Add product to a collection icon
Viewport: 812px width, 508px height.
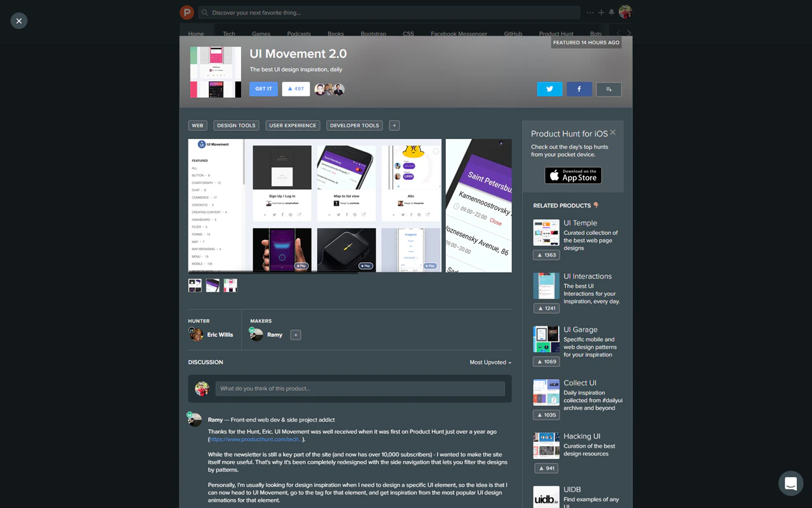608,89
